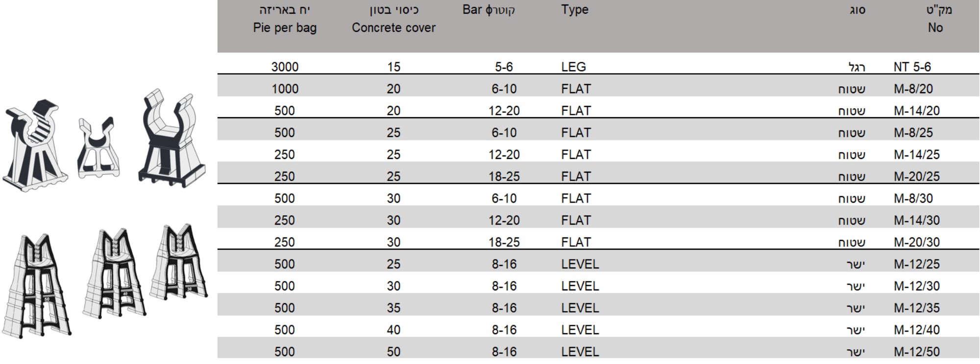Open the M-14/25 product entry
The width and height of the screenshot is (980, 364).
pyautogui.click(x=916, y=155)
